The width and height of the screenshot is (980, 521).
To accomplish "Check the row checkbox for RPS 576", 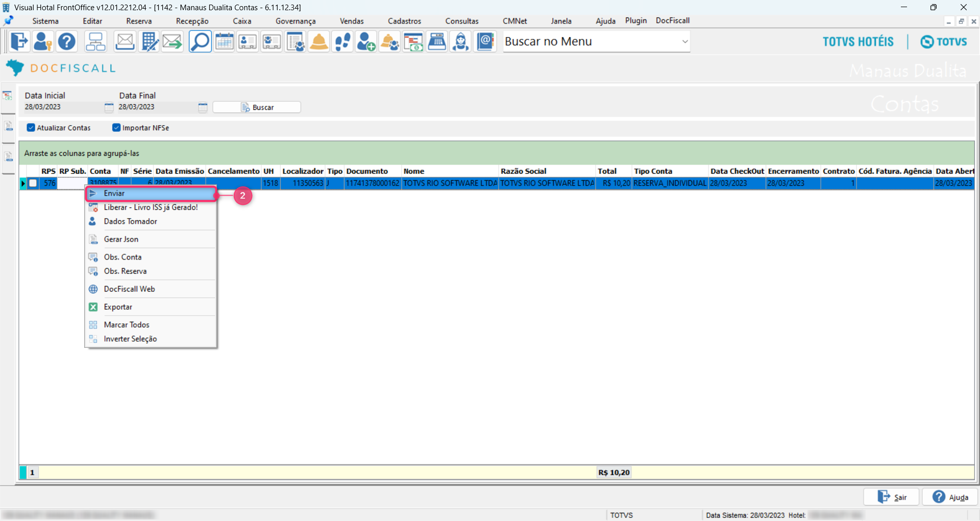I will [33, 183].
